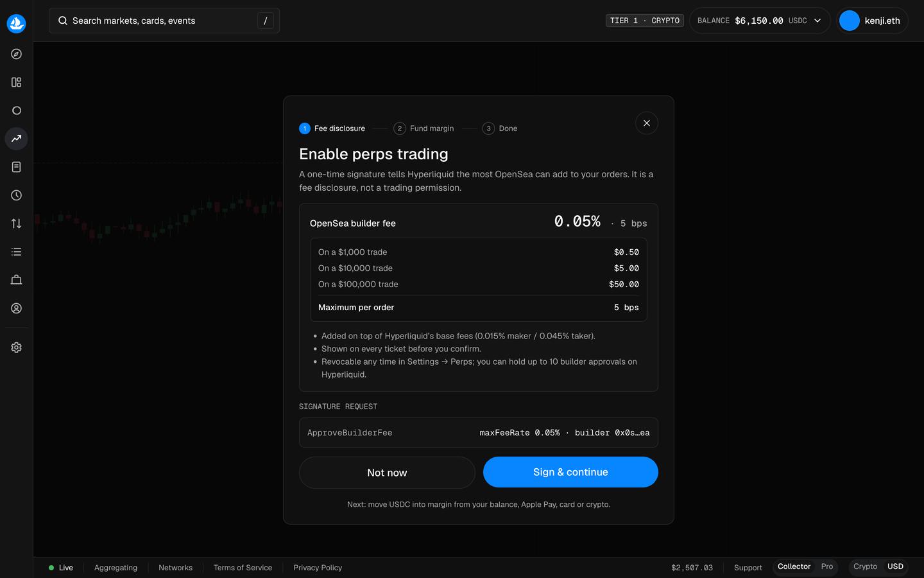Open the Terms of Service link

coord(243,568)
